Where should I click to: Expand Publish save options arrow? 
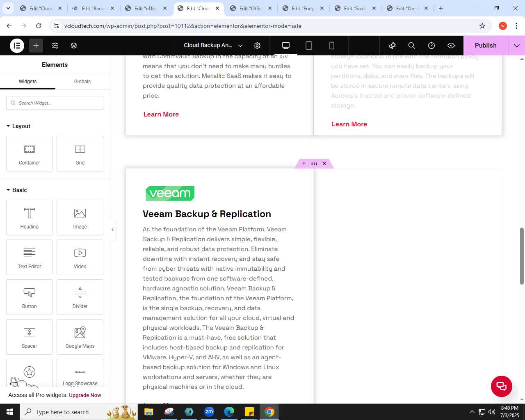(x=517, y=46)
